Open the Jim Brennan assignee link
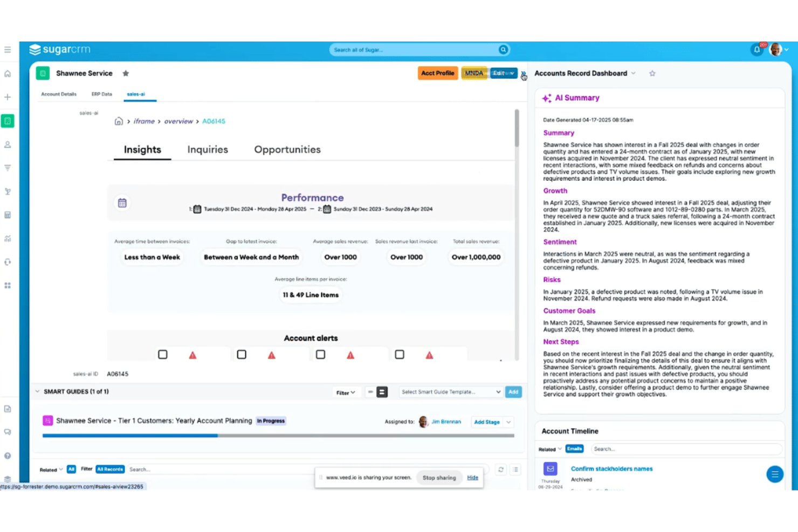The height and width of the screenshot is (532, 798). click(x=446, y=422)
